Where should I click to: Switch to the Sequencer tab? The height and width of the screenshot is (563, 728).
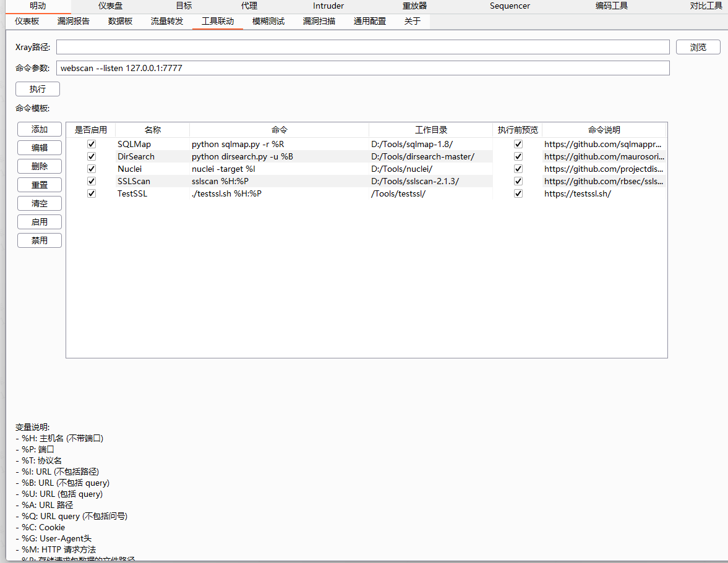pos(510,6)
